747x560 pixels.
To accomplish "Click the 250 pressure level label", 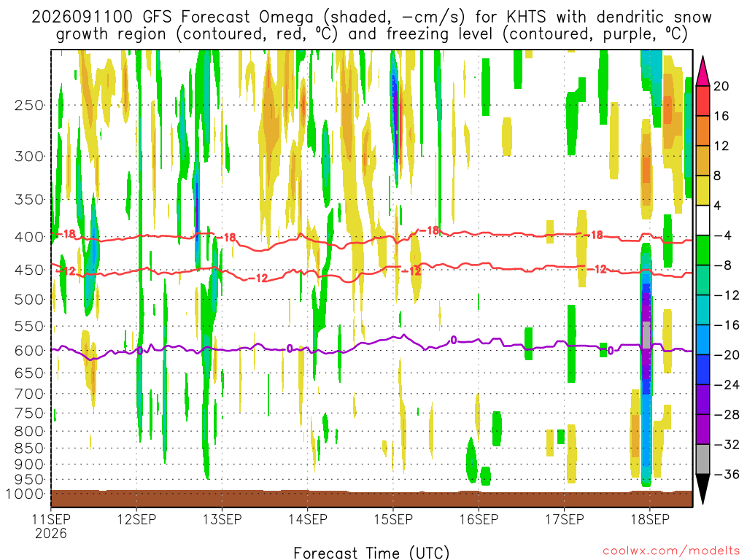I will point(29,105).
